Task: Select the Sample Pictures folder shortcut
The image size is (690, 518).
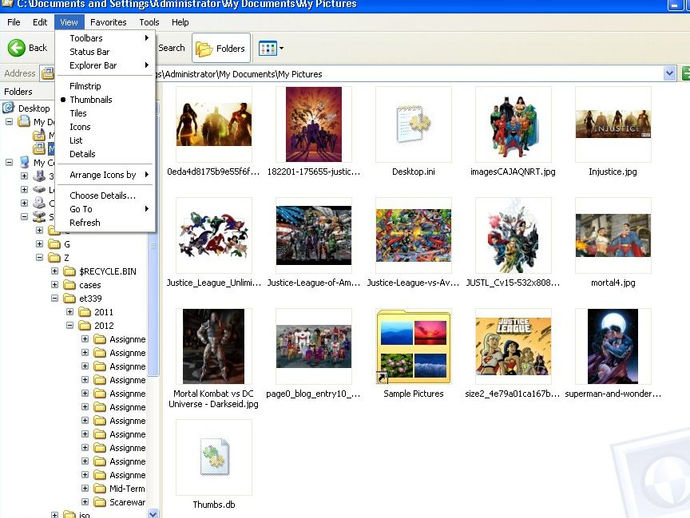Action: click(x=413, y=346)
